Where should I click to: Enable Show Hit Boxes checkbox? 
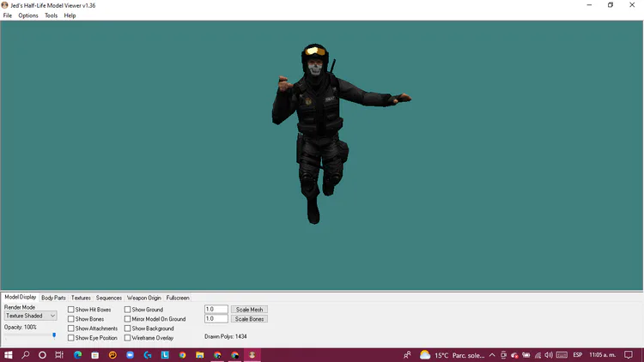[x=71, y=310]
